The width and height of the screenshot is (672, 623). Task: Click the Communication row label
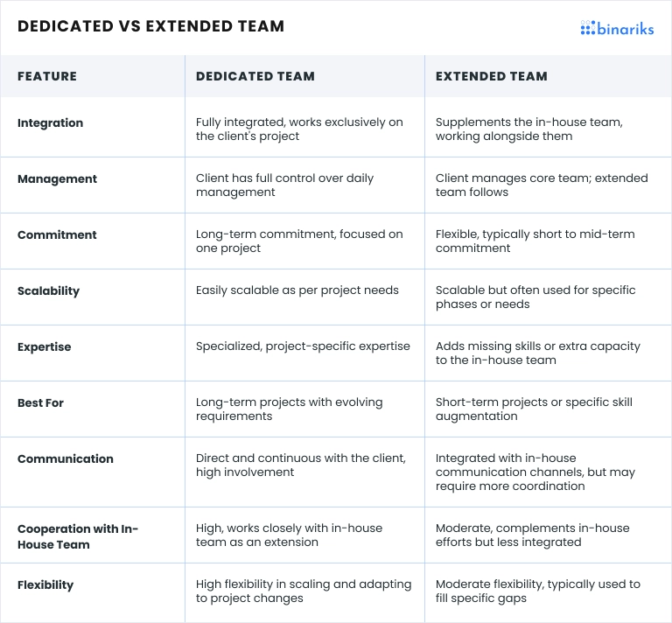[x=66, y=459]
